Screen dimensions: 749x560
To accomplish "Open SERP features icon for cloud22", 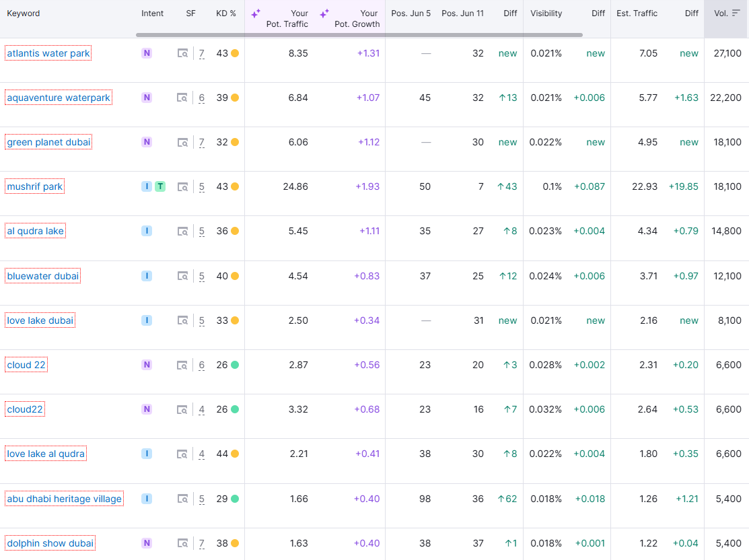I will [182, 409].
